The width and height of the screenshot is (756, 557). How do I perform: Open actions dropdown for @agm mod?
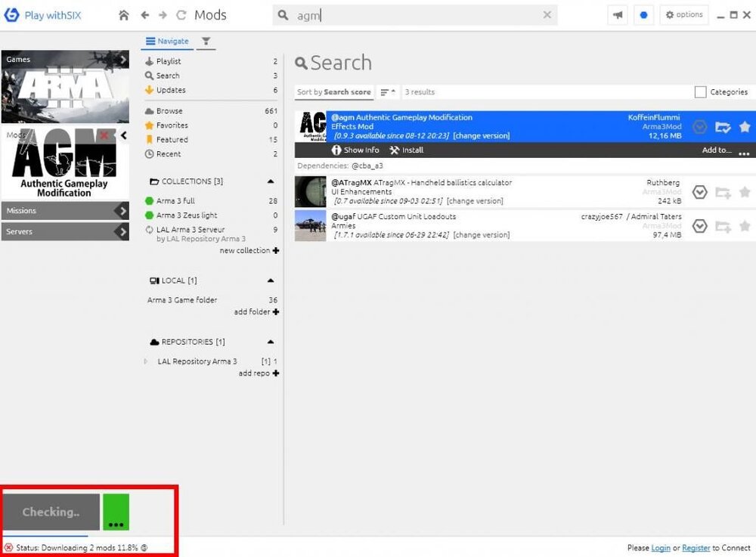(699, 127)
